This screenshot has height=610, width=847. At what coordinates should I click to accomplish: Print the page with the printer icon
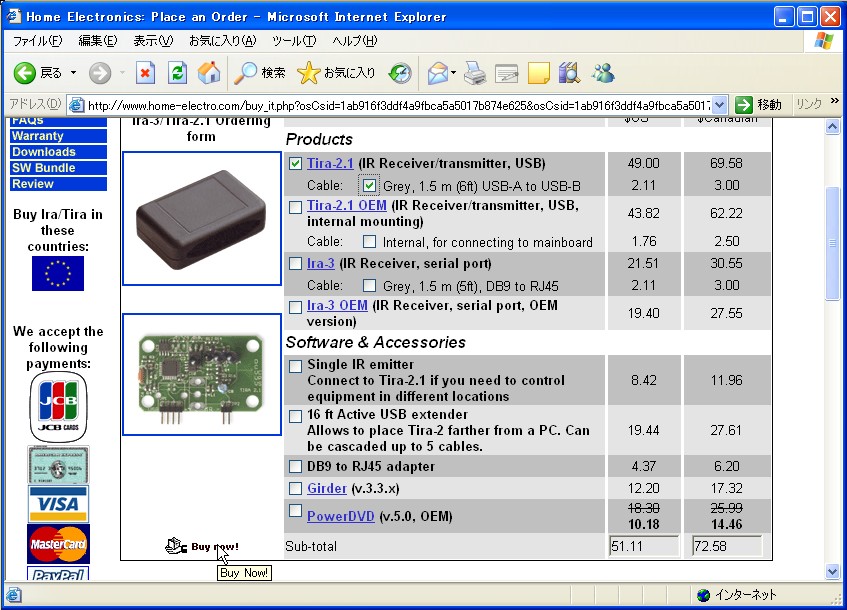(475, 73)
